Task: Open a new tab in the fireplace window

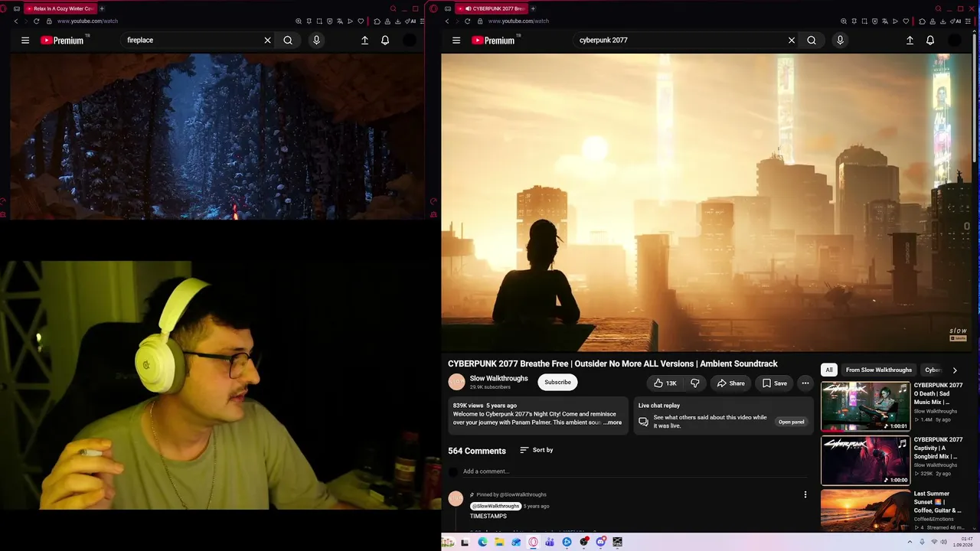Action: 102,8
